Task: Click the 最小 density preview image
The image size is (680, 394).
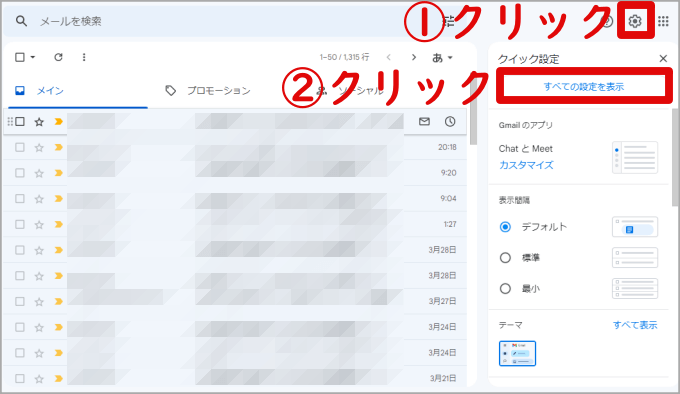Action: [635, 289]
